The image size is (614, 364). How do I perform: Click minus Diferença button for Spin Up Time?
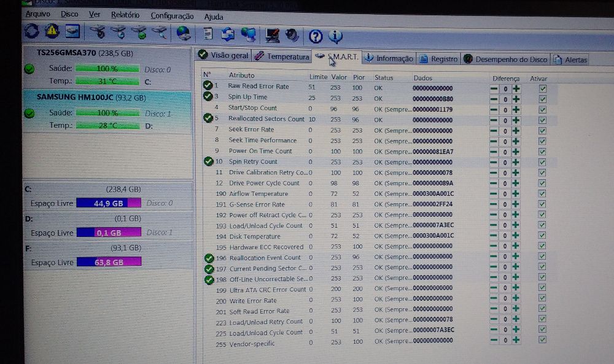[x=494, y=99]
